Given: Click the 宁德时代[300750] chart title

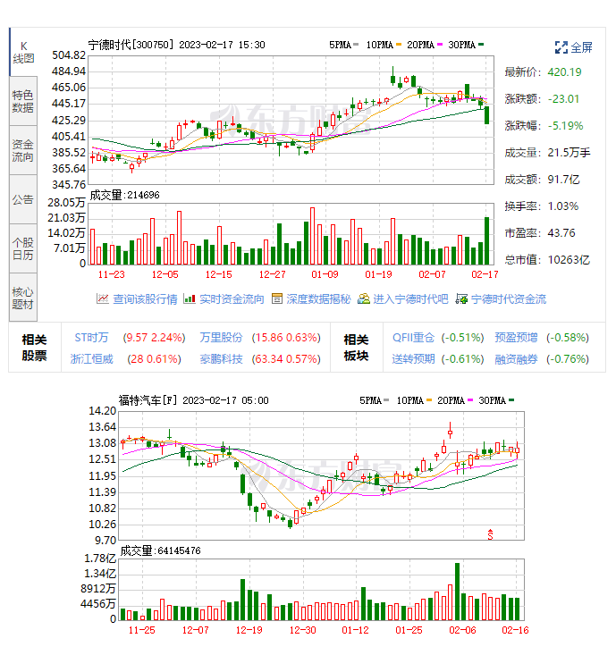Looking at the screenshot, I should pyautogui.click(x=131, y=45).
